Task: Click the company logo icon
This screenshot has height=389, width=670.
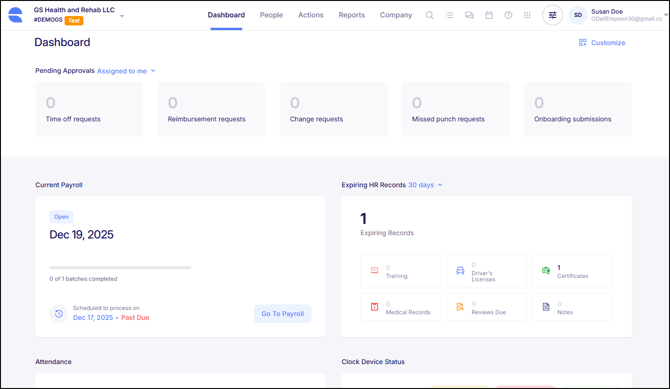Action: pos(15,15)
